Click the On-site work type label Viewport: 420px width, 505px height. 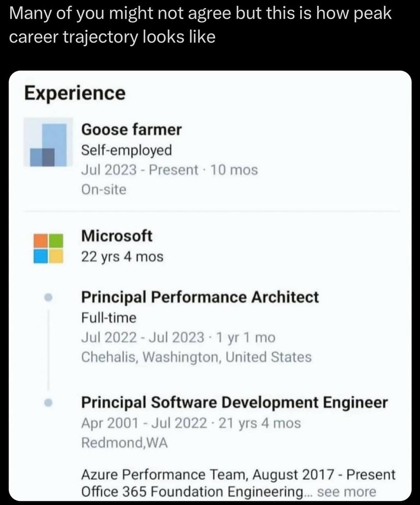[x=104, y=190]
